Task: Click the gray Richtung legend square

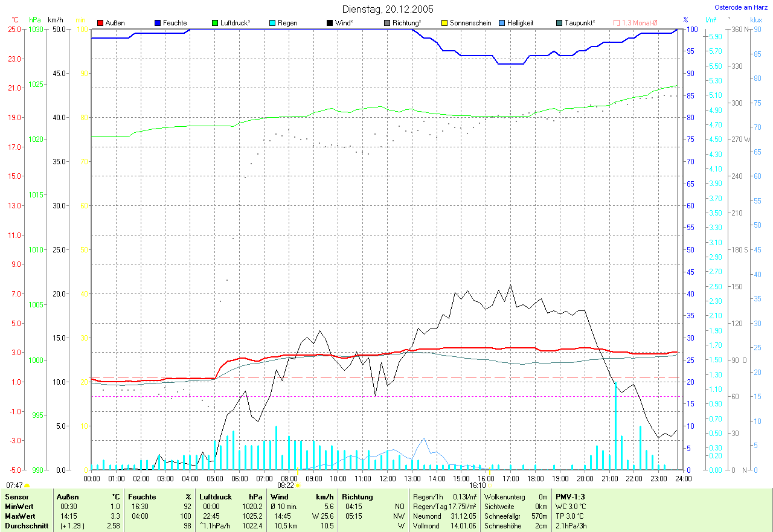Action: coord(387,23)
